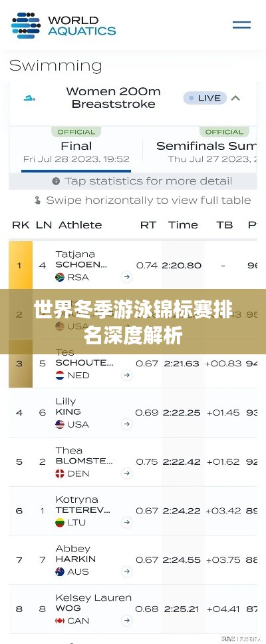Select Abbey Harkin athlete name

(x=76, y=553)
